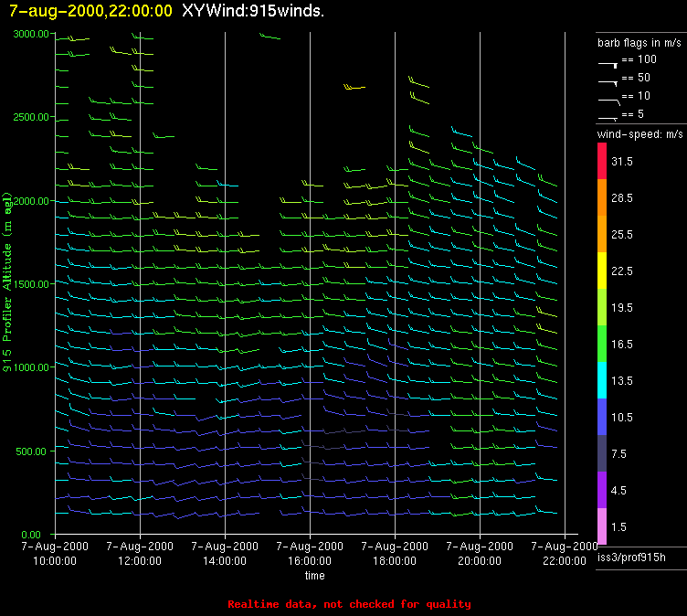Choose the purple 4.5 wind-speed color swatch
Viewport: 687px width, 616px height.
pyautogui.click(x=602, y=490)
